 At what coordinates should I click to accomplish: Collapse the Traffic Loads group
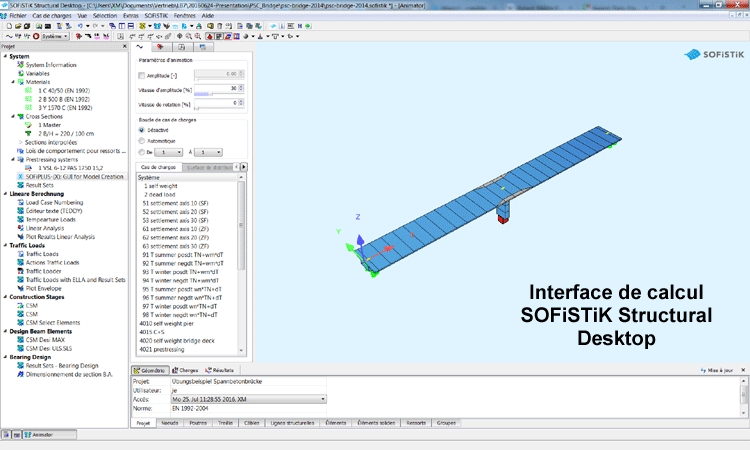5,245
